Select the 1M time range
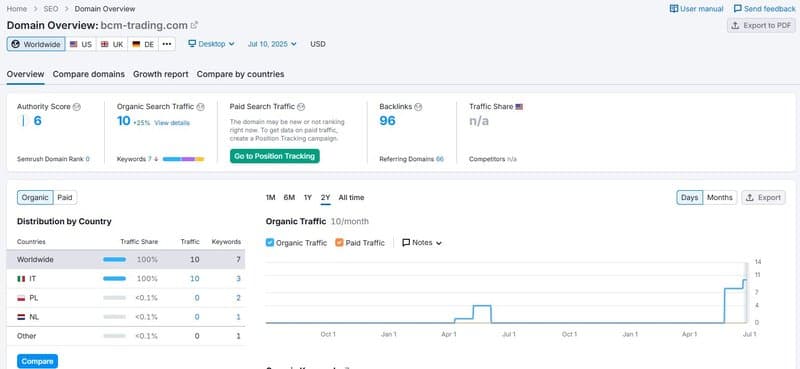Image resolution: width=800 pixels, height=369 pixels. point(270,198)
